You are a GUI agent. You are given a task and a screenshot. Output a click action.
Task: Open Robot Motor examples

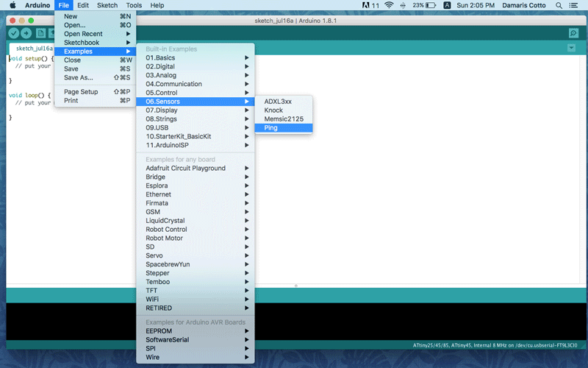196,238
